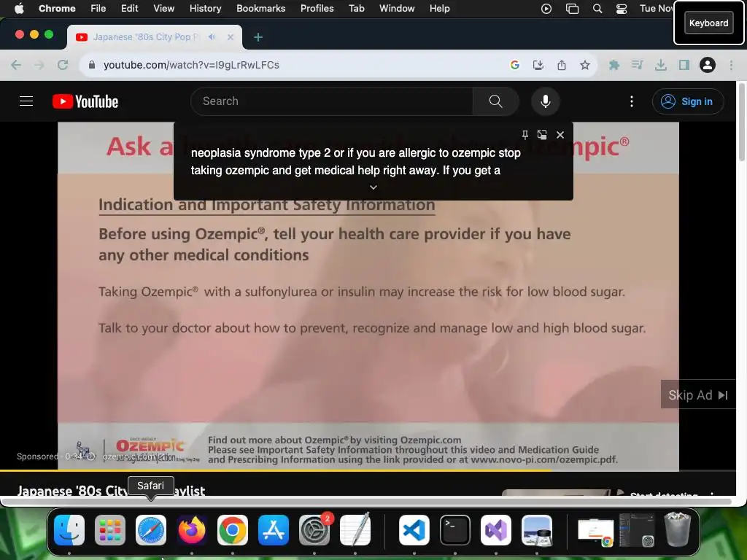Screen dimensions: 747x560
Task: Open YouTube settings three-dot menu
Action: pos(632,101)
